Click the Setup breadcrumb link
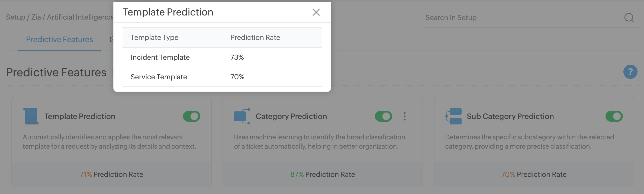 15,17
